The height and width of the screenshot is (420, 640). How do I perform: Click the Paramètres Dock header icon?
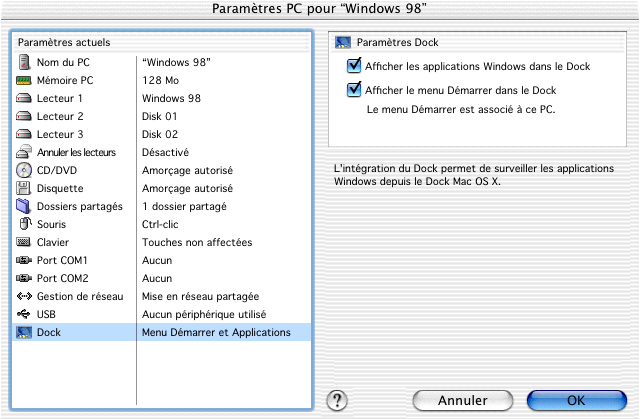(343, 42)
